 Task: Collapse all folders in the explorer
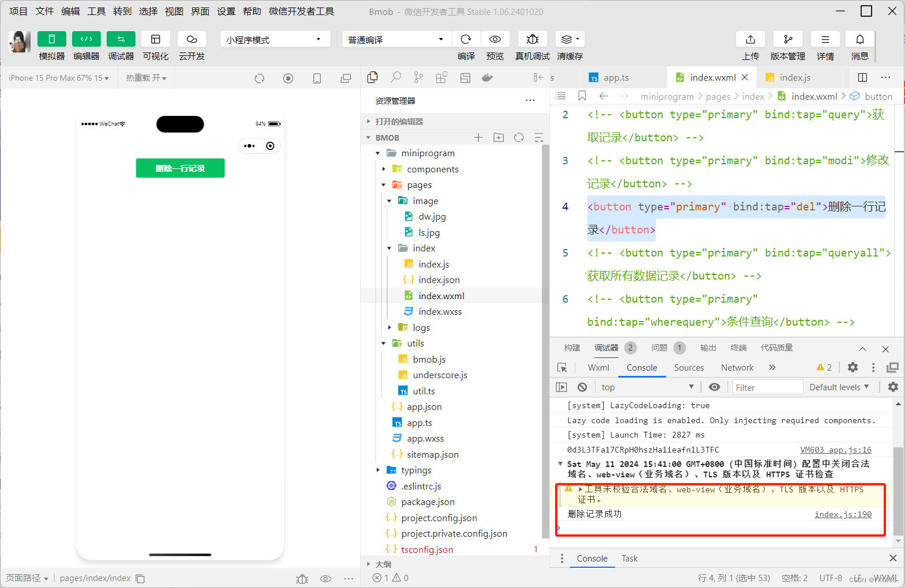tap(539, 137)
